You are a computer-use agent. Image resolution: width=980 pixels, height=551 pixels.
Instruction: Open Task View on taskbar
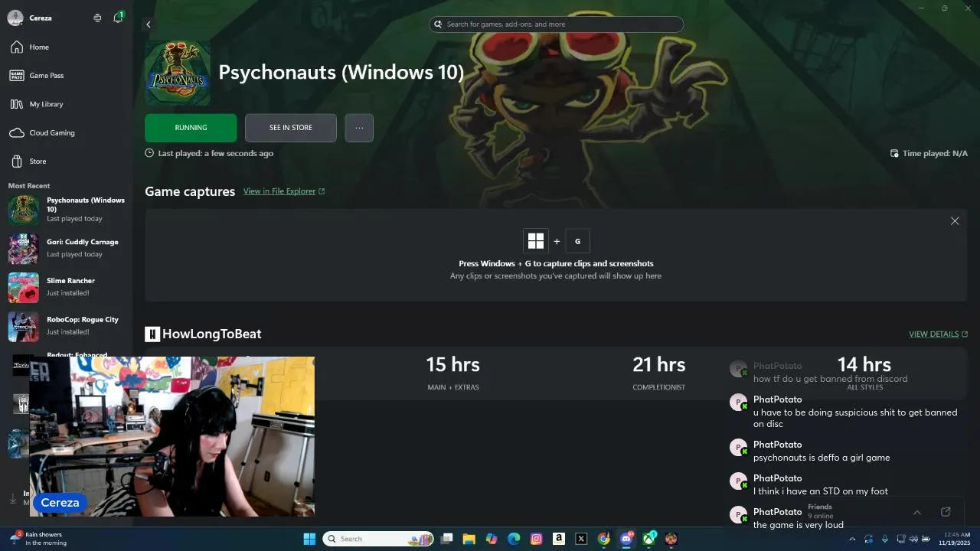pyautogui.click(x=447, y=539)
